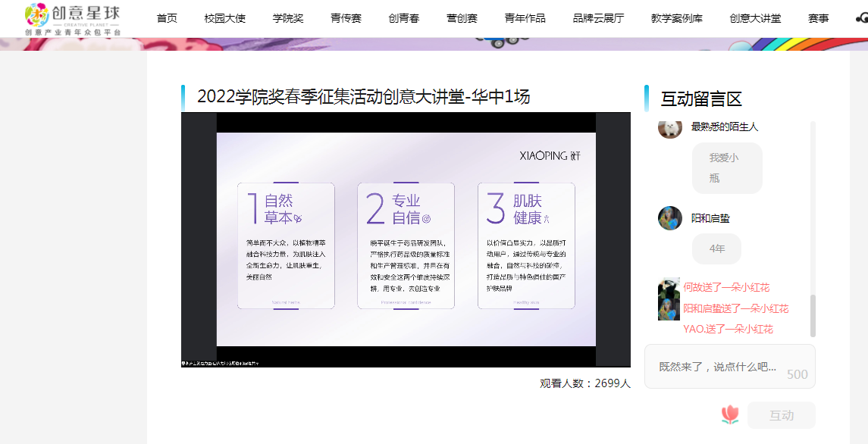The height and width of the screenshot is (444, 868).
Task: Click the username 阳和启蛰
Action: [x=710, y=218]
